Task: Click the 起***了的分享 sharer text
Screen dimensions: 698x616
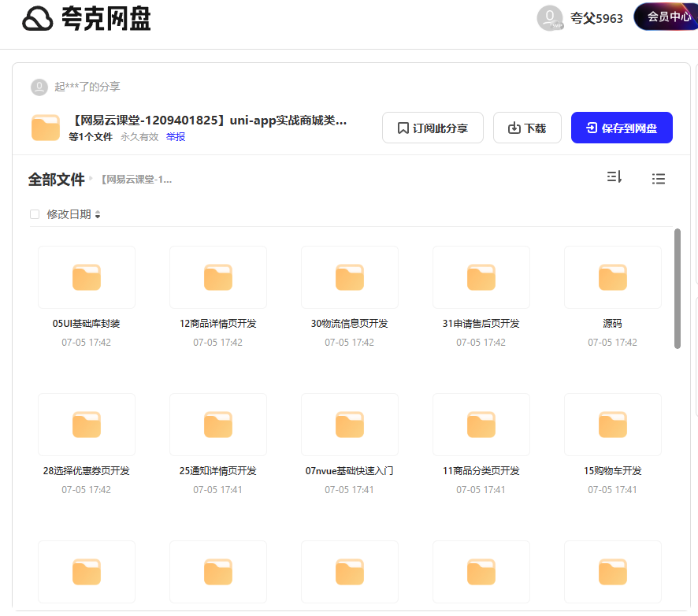Action: [87, 87]
